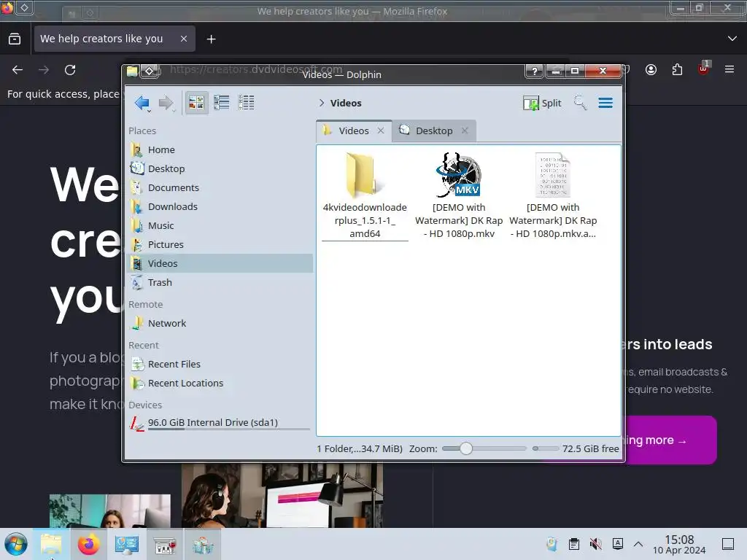Open system settings taskbar icon
The height and width of the screenshot is (560, 747).
coord(126,544)
